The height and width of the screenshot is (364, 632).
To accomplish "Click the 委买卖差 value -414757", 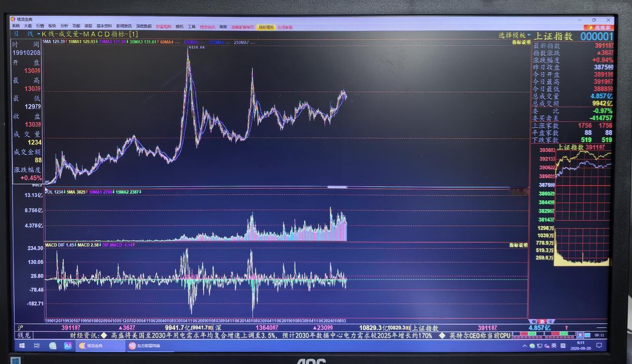I will click(x=600, y=118).
